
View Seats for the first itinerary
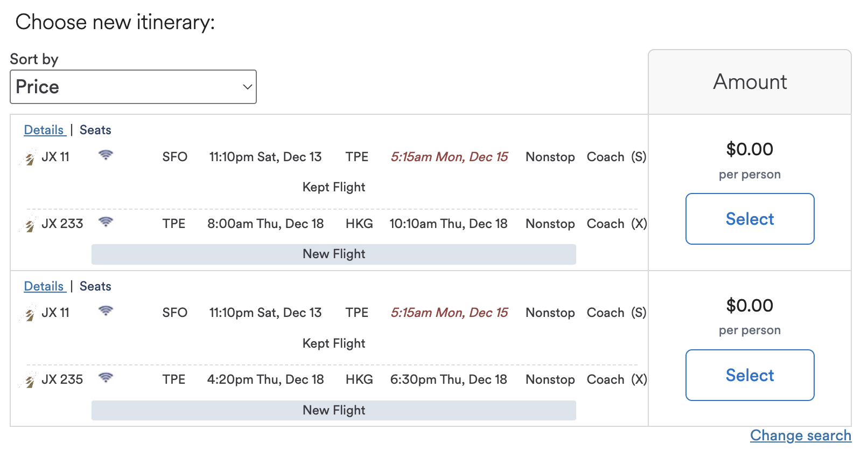coord(95,130)
